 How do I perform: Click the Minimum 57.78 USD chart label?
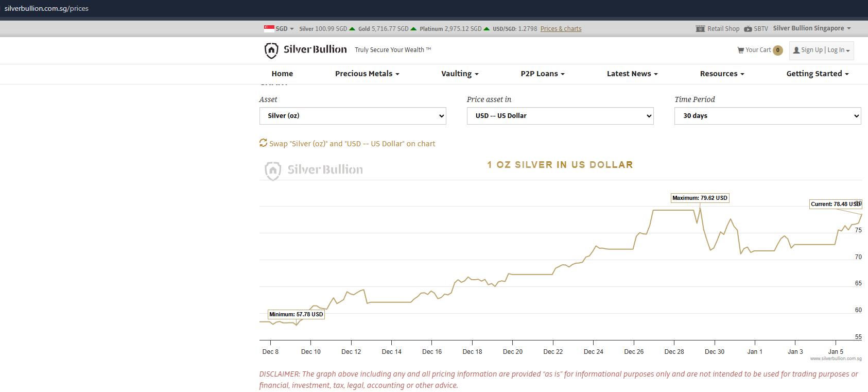point(296,314)
